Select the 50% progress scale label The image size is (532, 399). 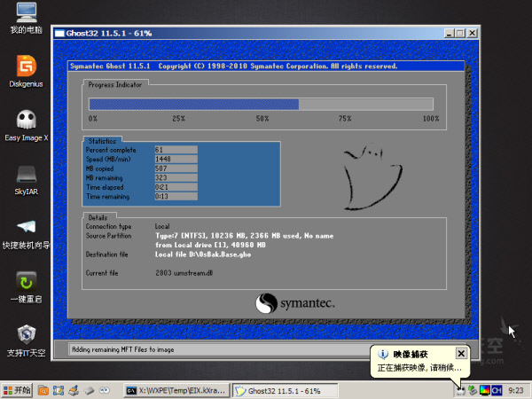click(262, 119)
